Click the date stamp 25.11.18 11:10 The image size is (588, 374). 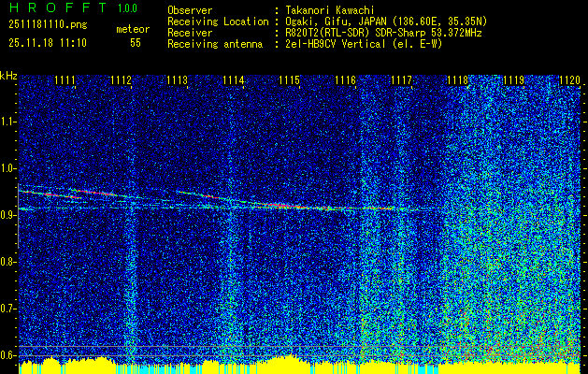(x=48, y=43)
